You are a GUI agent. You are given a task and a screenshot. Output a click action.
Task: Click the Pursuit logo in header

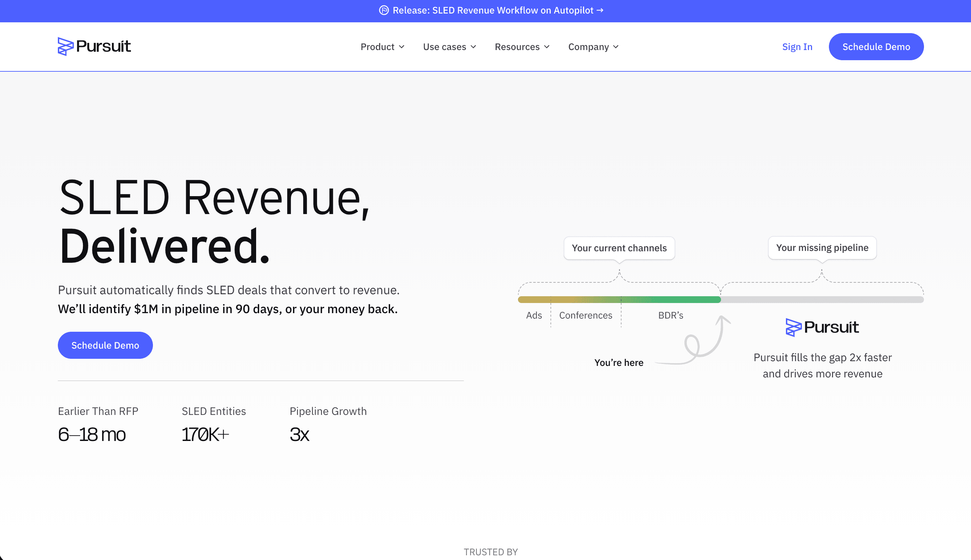(x=94, y=47)
